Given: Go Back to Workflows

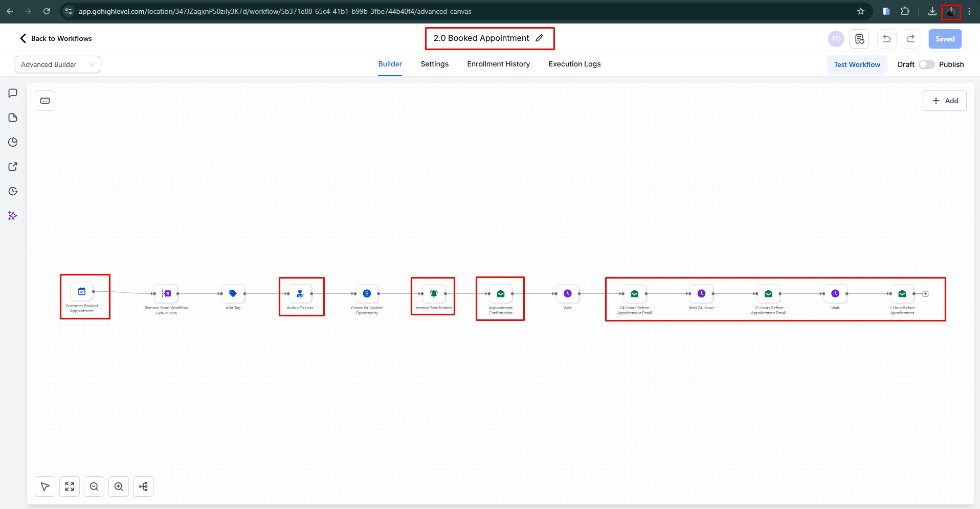Looking at the screenshot, I should (56, 38).
